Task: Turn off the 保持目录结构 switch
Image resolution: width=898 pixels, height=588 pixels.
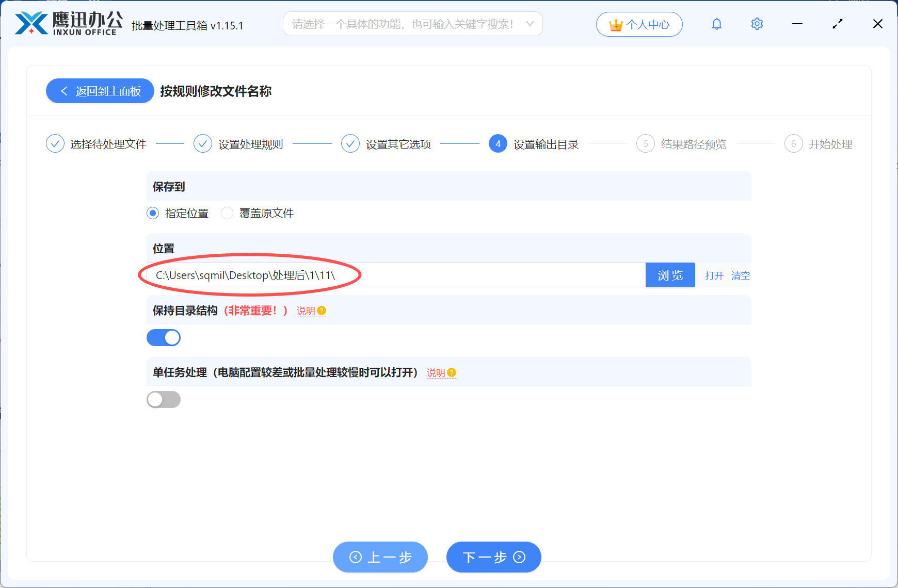Action: [x=164, y=338]
